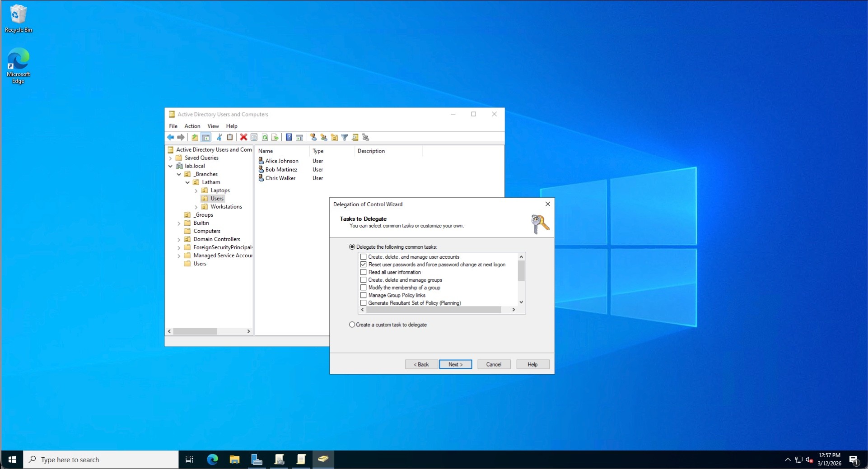Click the create new user toolbar icon

click(x=313, y=137)
